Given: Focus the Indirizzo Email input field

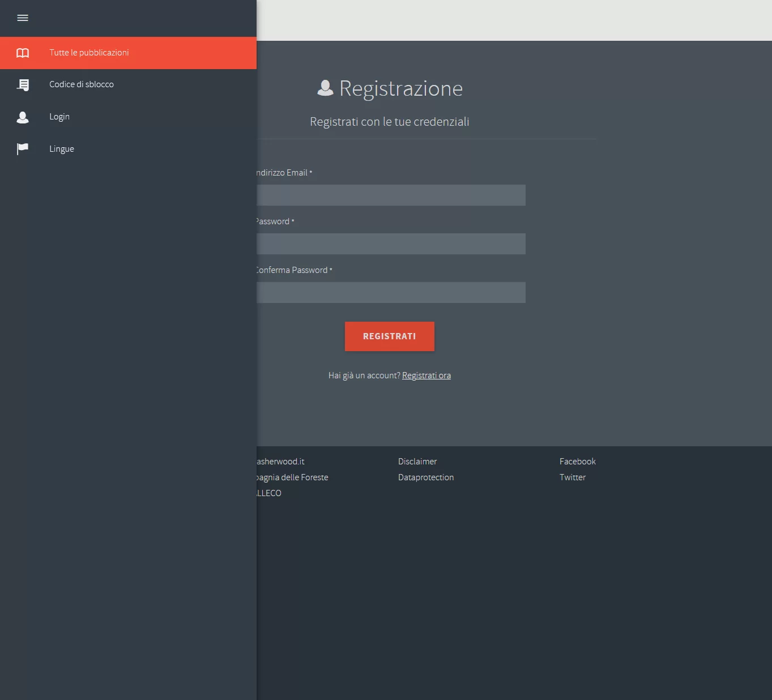Looking at the screenshot, I should [x=391, y=195].
